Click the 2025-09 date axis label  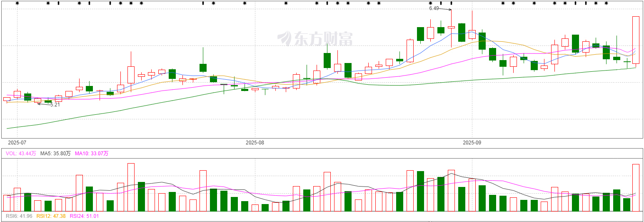(472, 143)
